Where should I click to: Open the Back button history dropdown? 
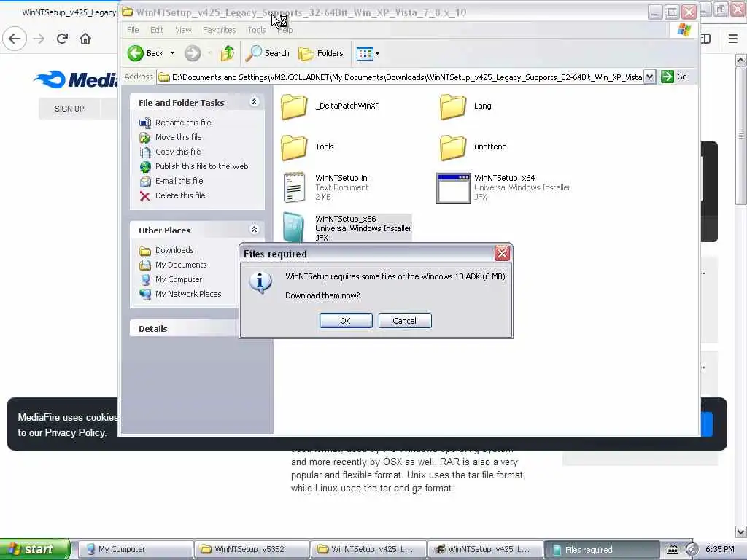[172, 53]
